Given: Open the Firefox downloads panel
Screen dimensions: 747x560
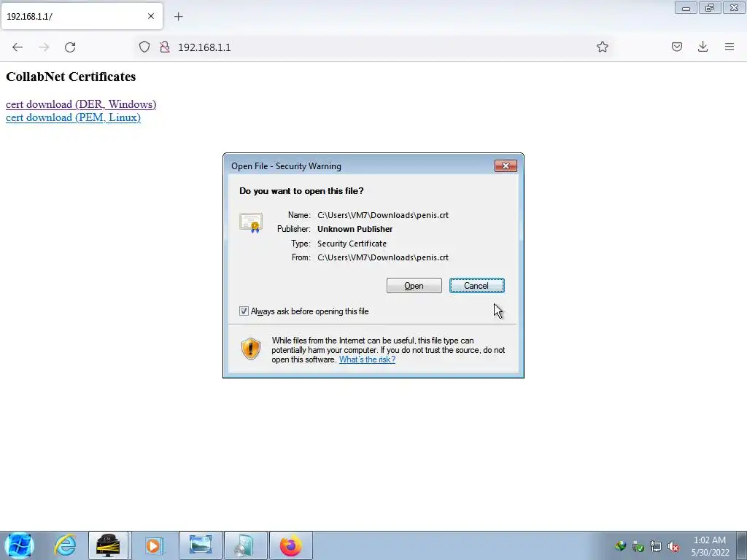Looking at the screenshot, I should point(703,47).
